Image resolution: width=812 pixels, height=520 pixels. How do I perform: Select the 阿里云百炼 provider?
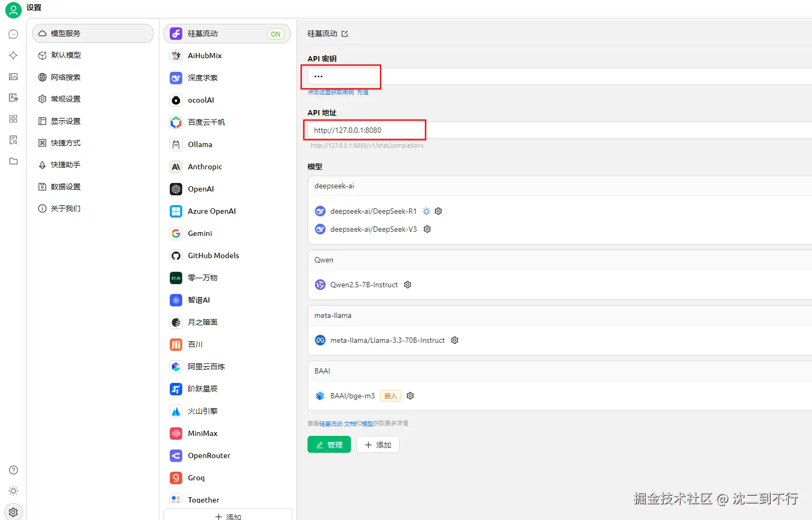click(x=227, y=367)
